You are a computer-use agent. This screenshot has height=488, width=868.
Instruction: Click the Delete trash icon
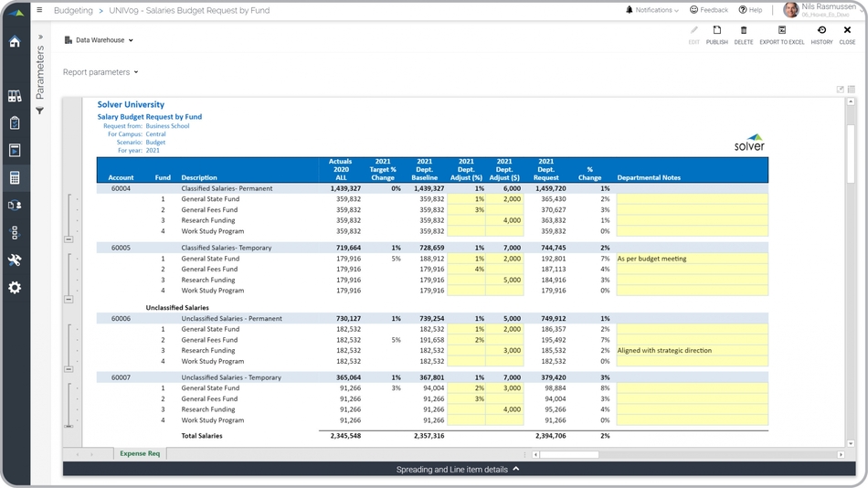pos(744,35)
